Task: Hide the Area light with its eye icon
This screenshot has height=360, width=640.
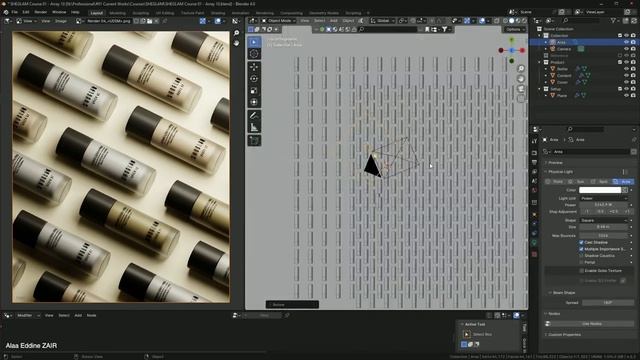Action: point(627,42)
